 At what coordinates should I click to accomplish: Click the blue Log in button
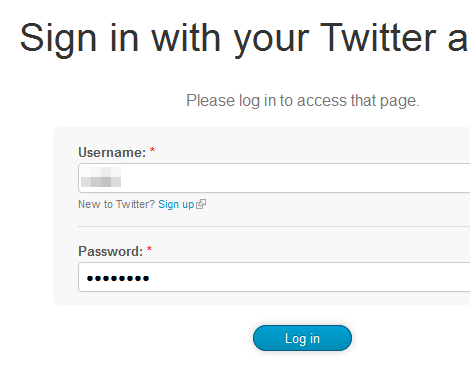(302, 338)
